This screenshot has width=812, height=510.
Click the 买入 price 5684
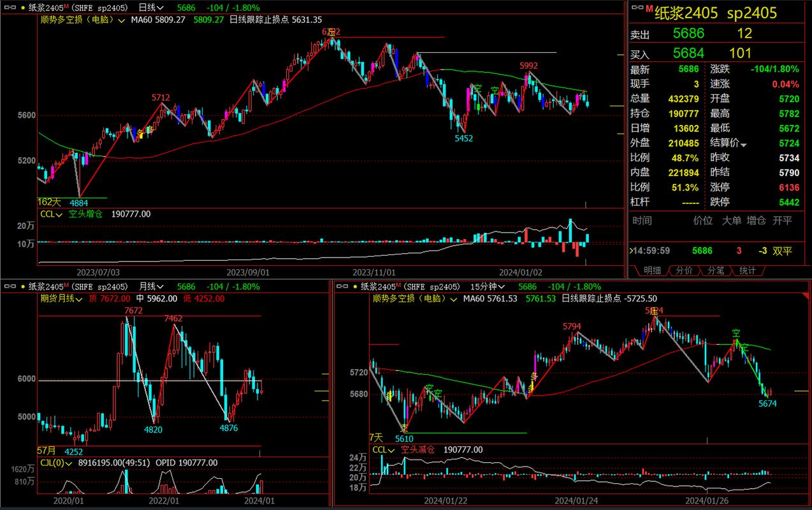688,54
